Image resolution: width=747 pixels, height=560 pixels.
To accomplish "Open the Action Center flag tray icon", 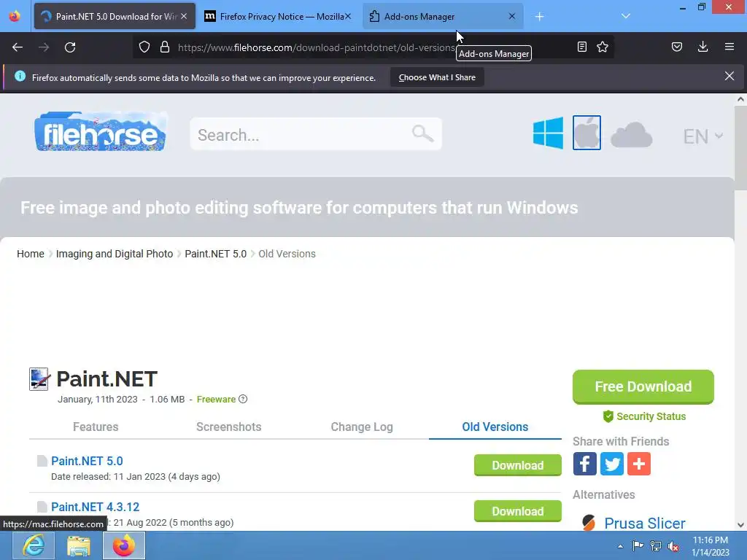I will [x=638, y=546].
